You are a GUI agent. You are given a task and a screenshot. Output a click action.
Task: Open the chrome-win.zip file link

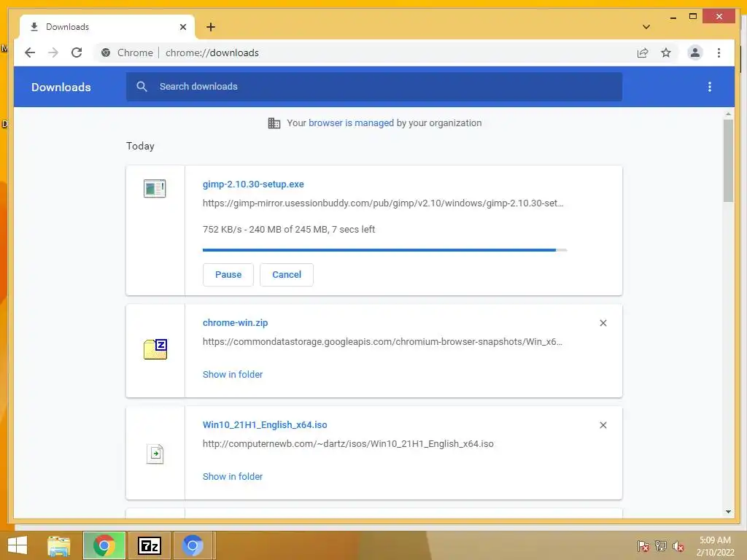[236, 323]
